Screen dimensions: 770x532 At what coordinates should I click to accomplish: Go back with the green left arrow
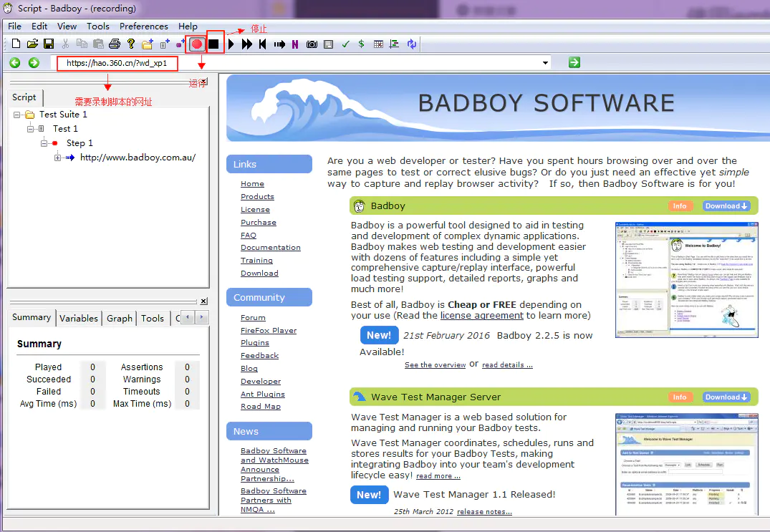tap(15, 62)
